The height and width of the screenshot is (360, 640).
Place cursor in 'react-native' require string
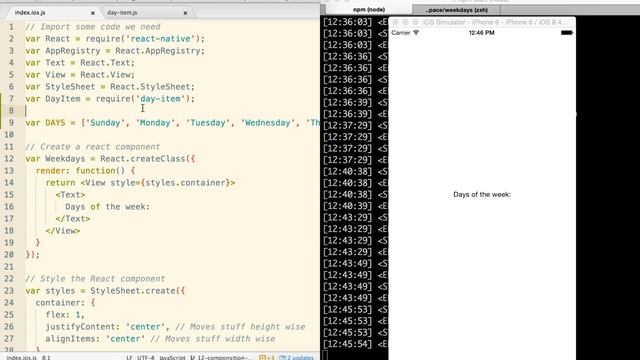(160, 39)
